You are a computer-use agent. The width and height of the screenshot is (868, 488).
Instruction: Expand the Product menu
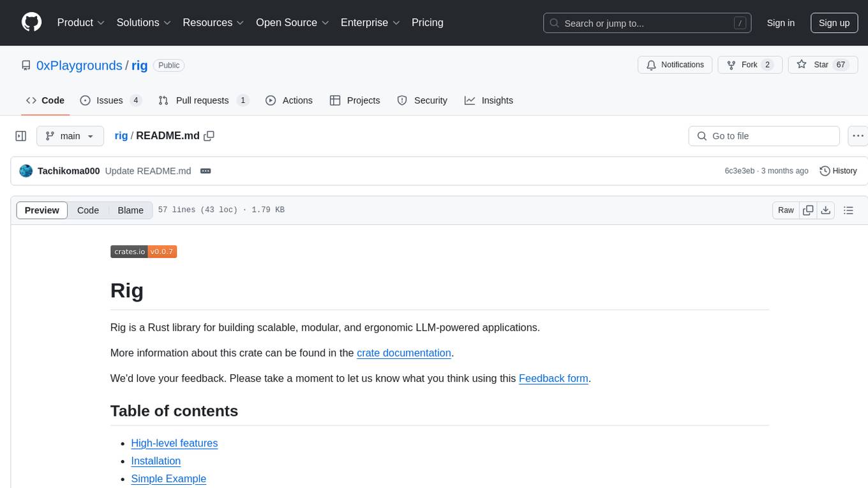81,22
